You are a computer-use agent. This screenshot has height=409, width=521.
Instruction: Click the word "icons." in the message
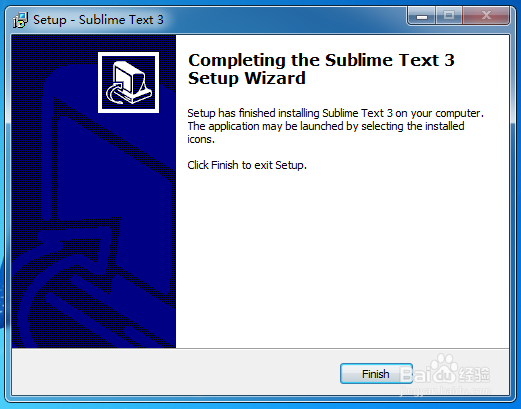201,139
